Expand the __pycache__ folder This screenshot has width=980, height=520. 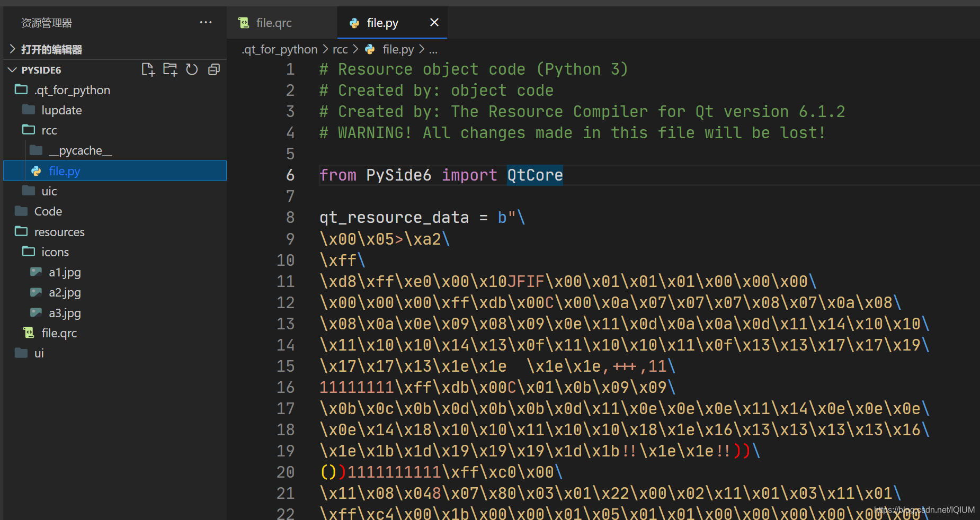[x=115, y=150]
